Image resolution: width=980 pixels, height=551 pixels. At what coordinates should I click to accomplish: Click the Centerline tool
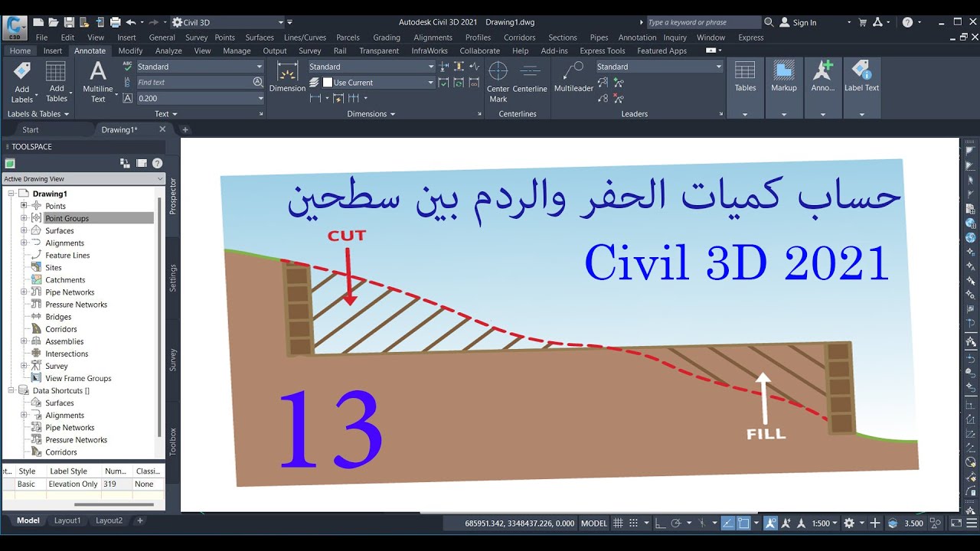pyautogui.click(x=530, y=77)
